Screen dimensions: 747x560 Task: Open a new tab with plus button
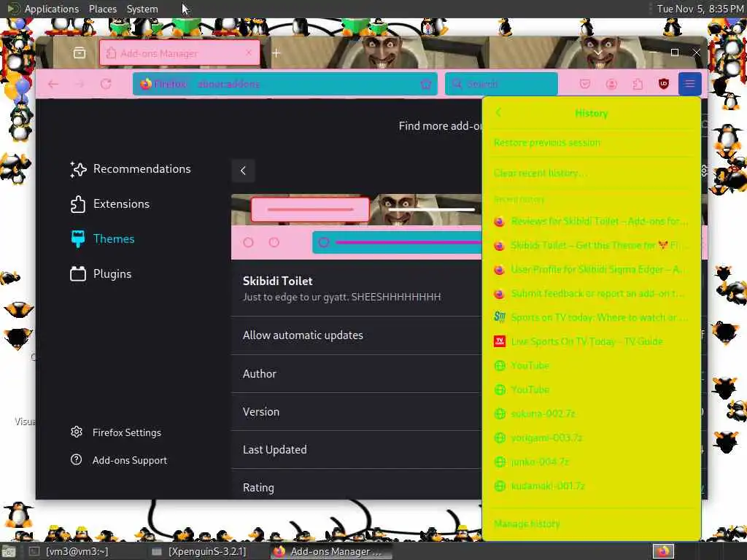(276, 52)
